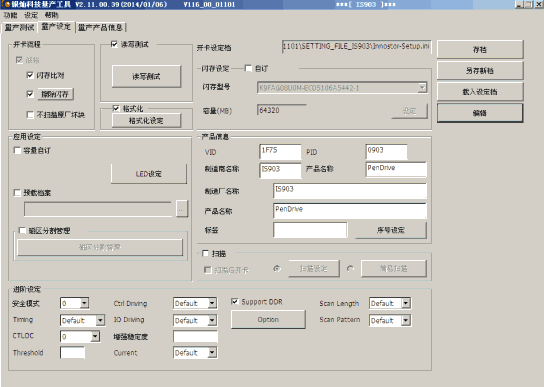Click the 容量(MB) field showing 64320

282,110
